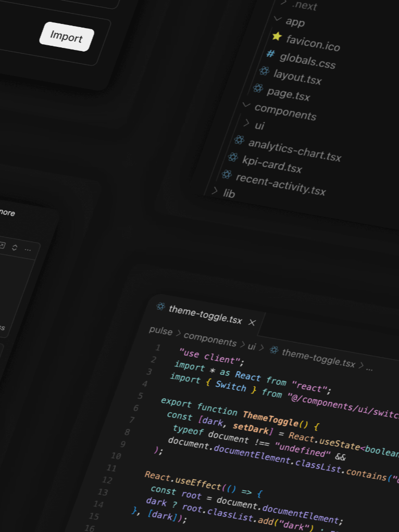Click the "undefined" string in code
This screenshot has width=399, height=532.
(x=303, y=449)
